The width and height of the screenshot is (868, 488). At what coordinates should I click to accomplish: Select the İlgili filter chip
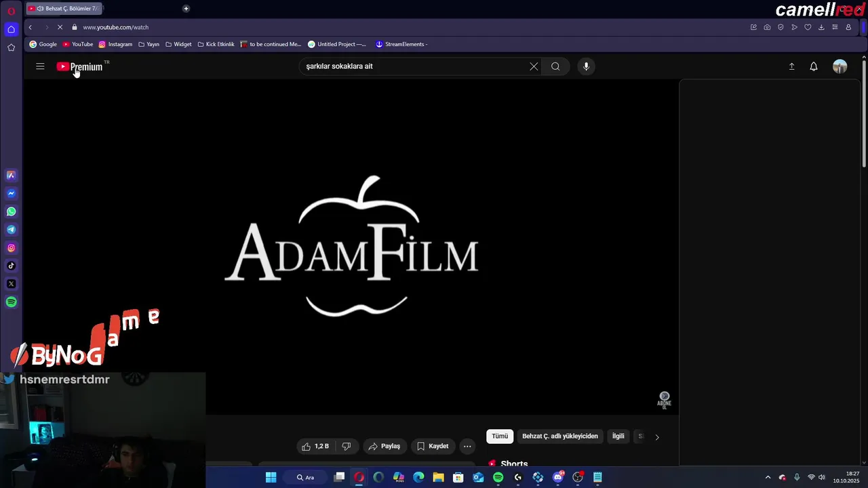tap(618, 436)
